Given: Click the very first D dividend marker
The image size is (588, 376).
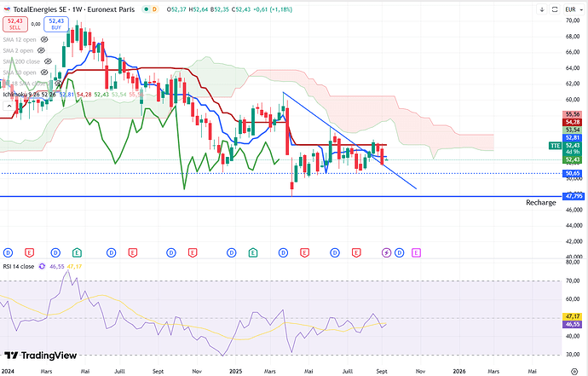Looking at the screenshot, I should (8, 253).
